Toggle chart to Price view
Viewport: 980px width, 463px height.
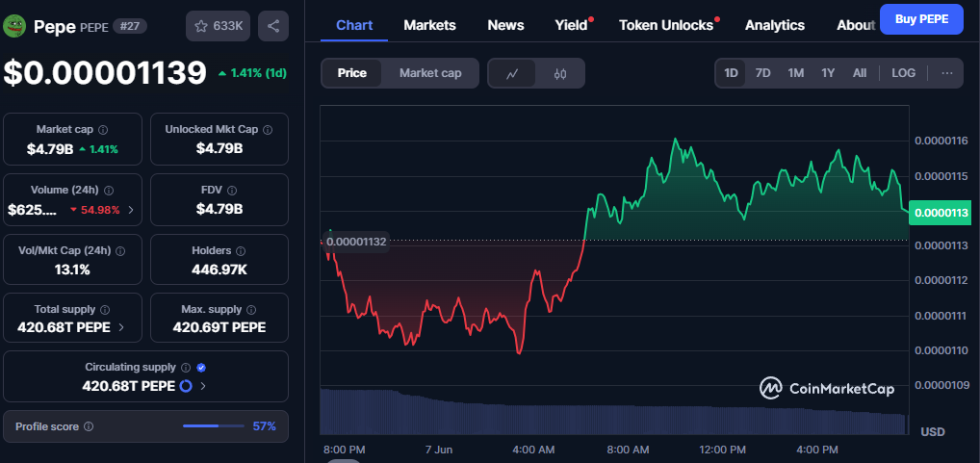(x=352, y=73)
